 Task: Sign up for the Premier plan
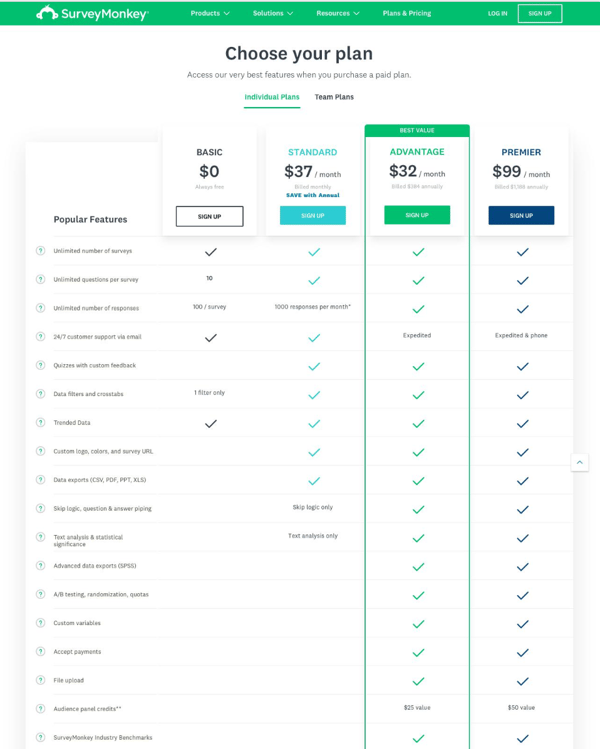(521, 215)
